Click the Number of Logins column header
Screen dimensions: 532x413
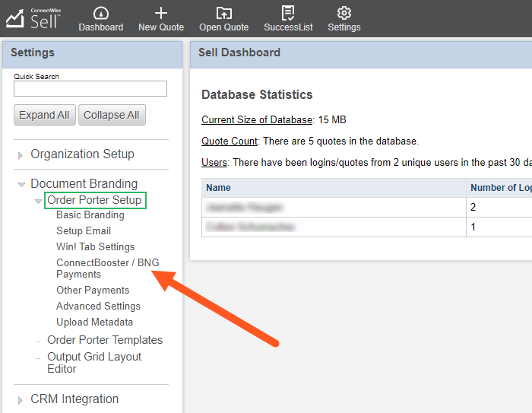[x=499, y=188]
